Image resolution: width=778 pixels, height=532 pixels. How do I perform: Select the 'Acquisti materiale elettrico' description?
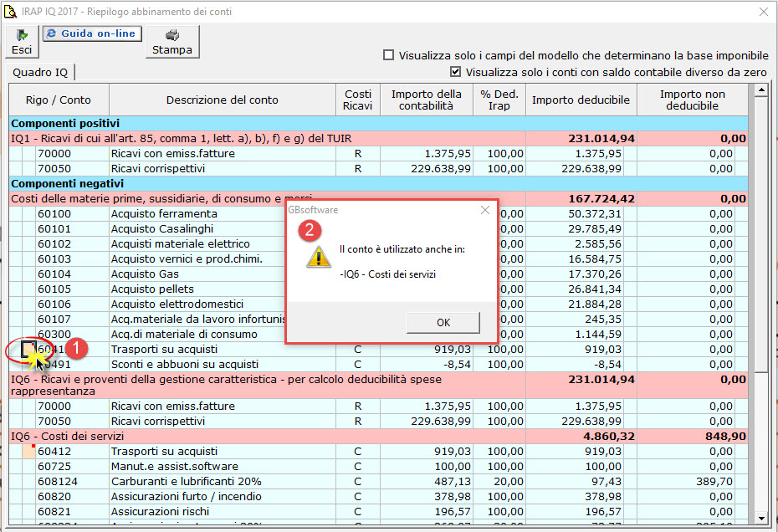[x=181, y=243]
